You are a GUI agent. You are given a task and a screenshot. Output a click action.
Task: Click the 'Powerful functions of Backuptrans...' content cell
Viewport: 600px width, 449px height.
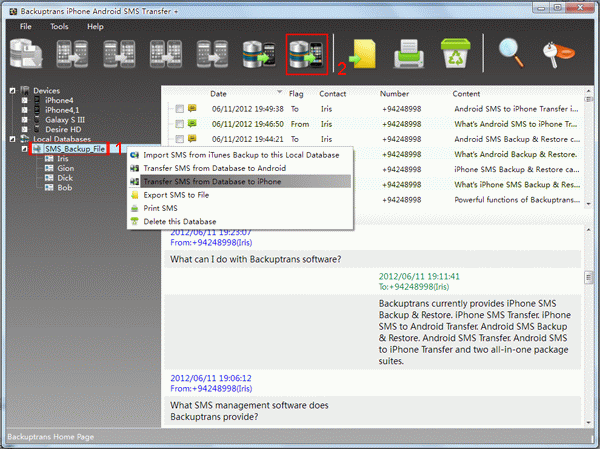pos(517,199)
